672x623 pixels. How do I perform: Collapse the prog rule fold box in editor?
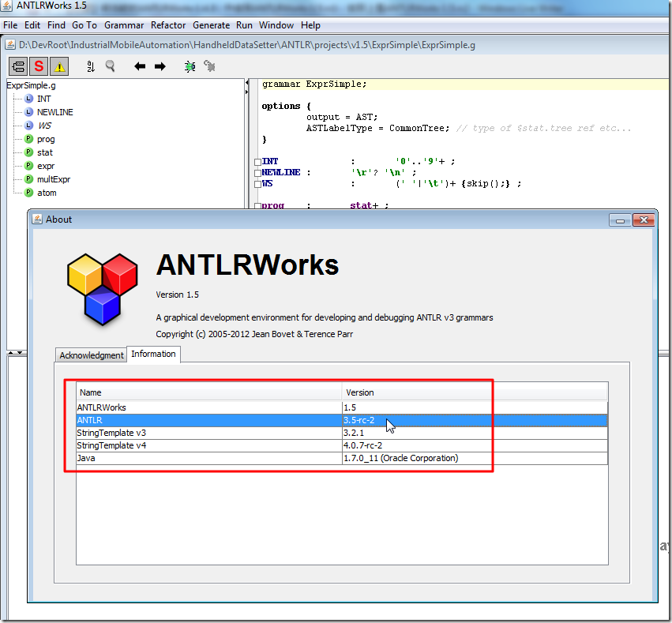click(x=257, y=206)
